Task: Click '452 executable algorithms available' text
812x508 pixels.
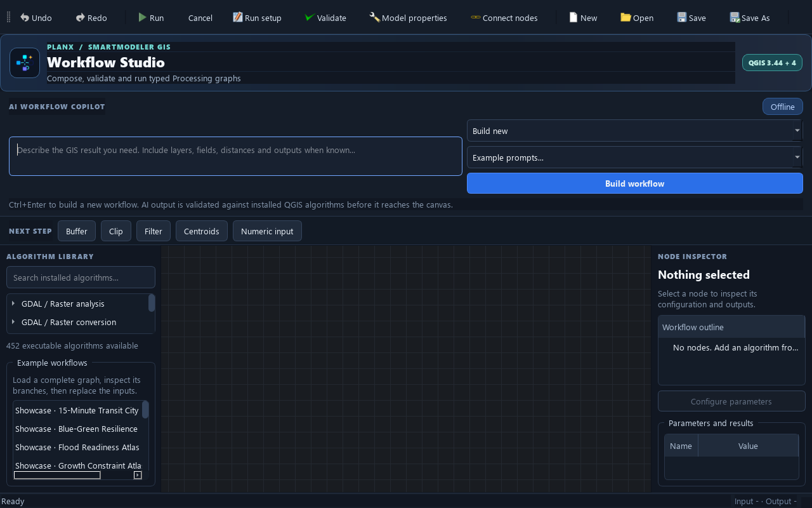Action: click(72, 346)
